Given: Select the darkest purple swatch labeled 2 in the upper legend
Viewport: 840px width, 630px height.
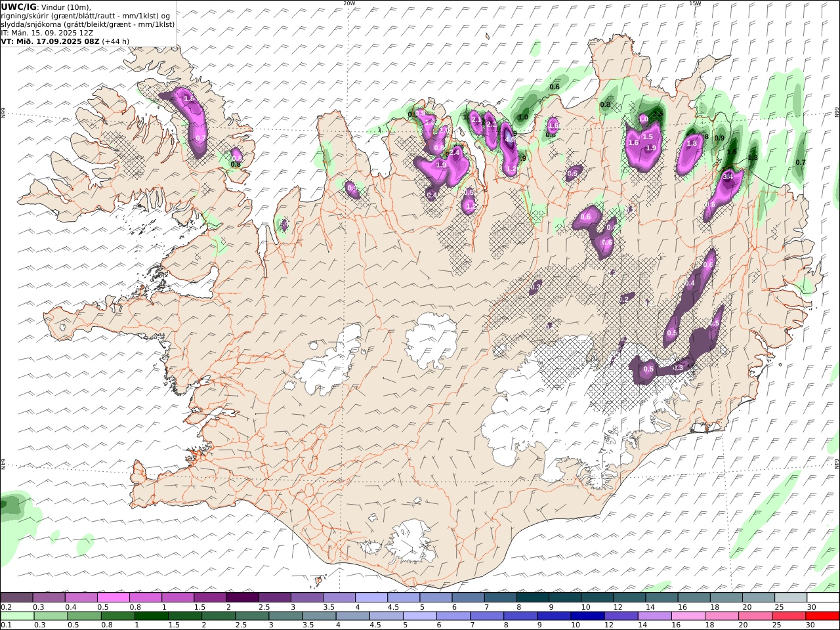Looking at the screenshot, I should pos(242,598).
